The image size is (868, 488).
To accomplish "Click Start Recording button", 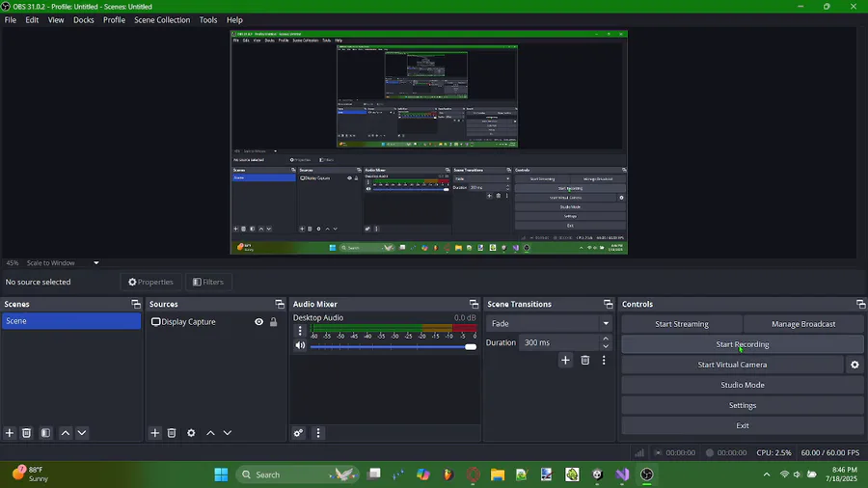I will click(743, 344).
